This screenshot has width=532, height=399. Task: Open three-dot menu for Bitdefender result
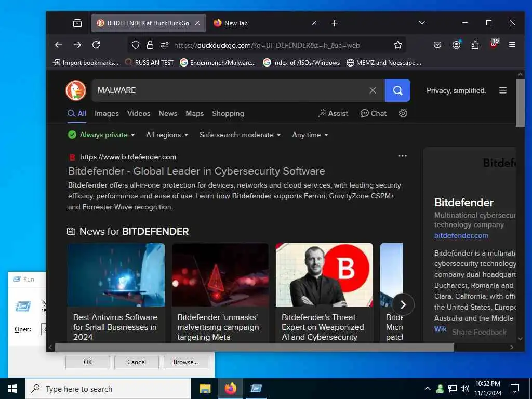click(x=403, y=156)
